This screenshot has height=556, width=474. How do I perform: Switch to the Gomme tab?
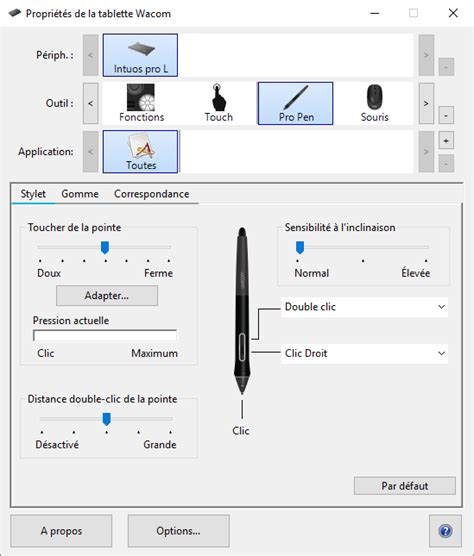click(x=80, y=194)
